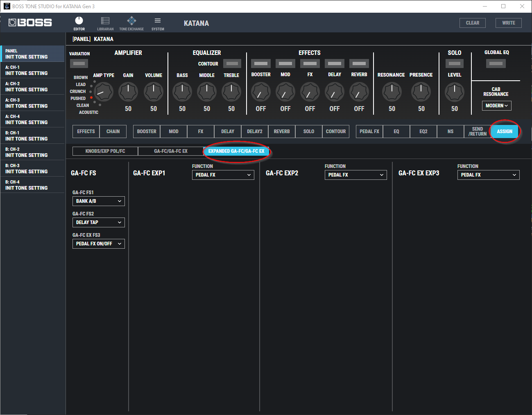Open the FX settings tab
The image size is (532, 415).
201,132
